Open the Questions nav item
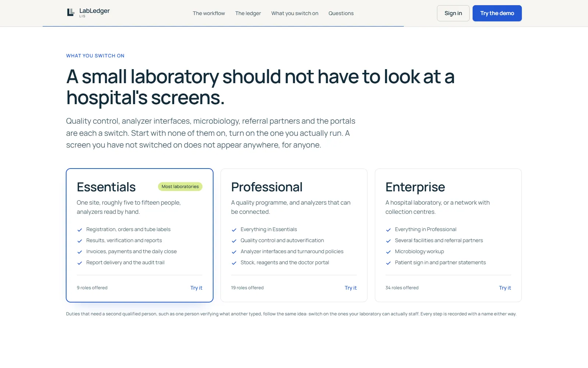Image resolution: width=588 pixels, height=368 pixels. (341, 13)
